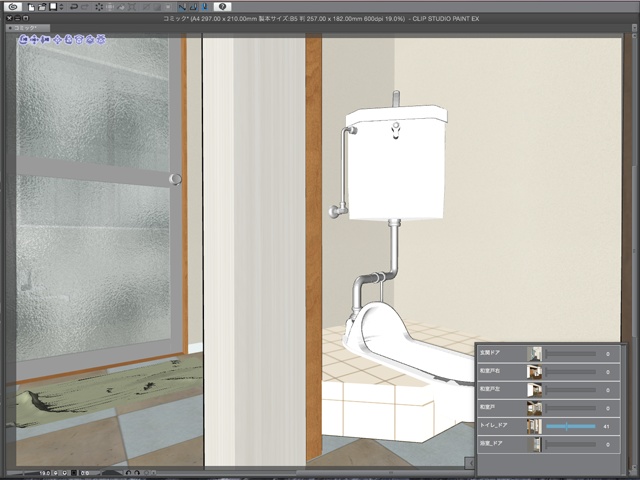Save the document with the toolbar icon
Image resolution: width=640 pixels, height=480 pixels.
(53, 7)
